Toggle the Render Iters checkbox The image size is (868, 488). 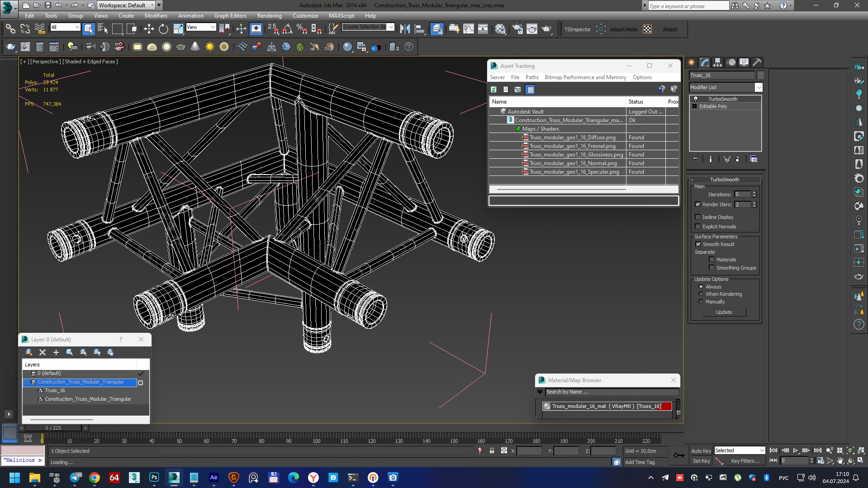pyautogui.click(x=697, y=204)
